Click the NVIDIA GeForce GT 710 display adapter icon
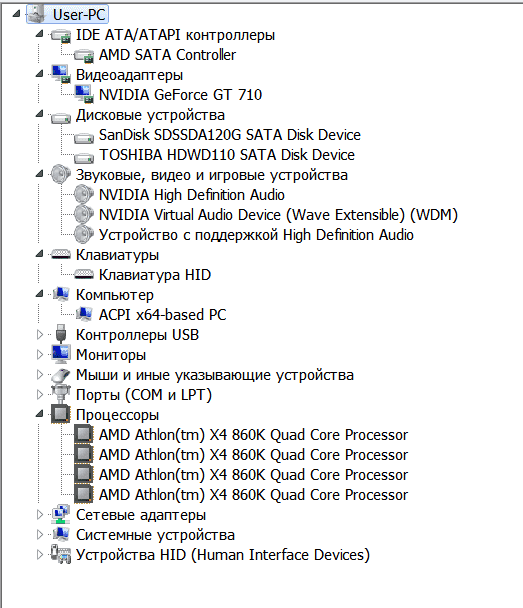The image size is (523, 608). pyautogui.click(x=84, y=95)
